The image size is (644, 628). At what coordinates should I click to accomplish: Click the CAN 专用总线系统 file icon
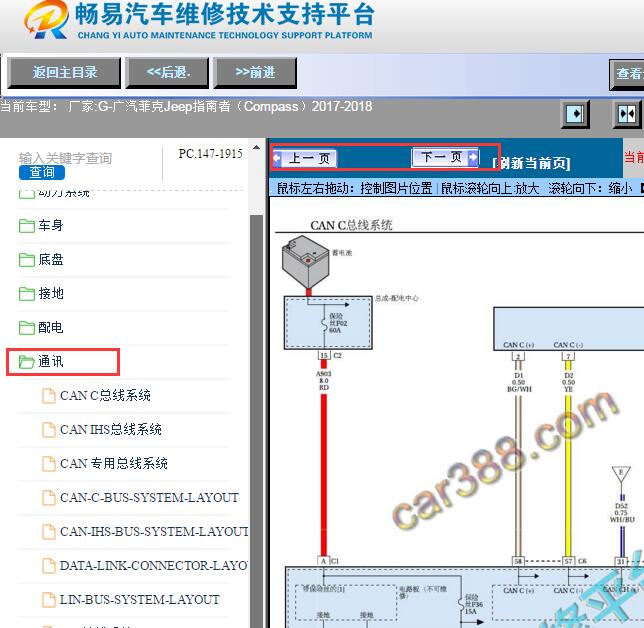49,464
